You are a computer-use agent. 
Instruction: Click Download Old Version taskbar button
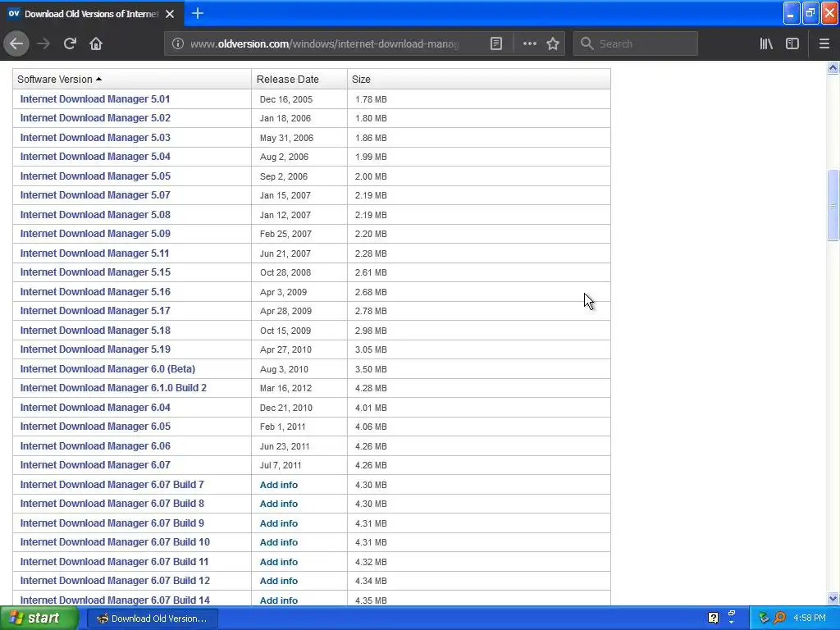(152, 619)
